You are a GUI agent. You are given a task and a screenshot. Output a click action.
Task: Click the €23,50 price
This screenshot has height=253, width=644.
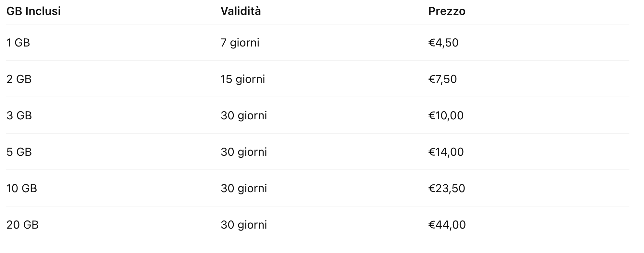click(x=447, y=188)
